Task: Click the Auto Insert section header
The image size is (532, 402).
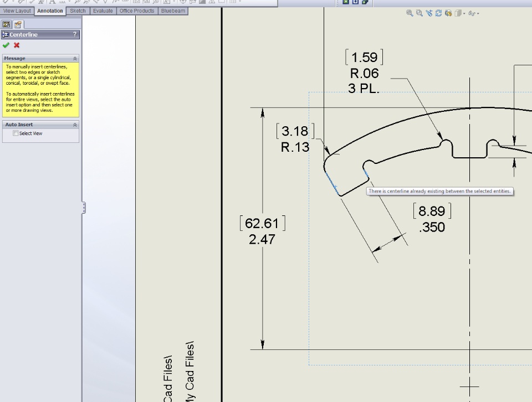Action: tap(40, 125)
